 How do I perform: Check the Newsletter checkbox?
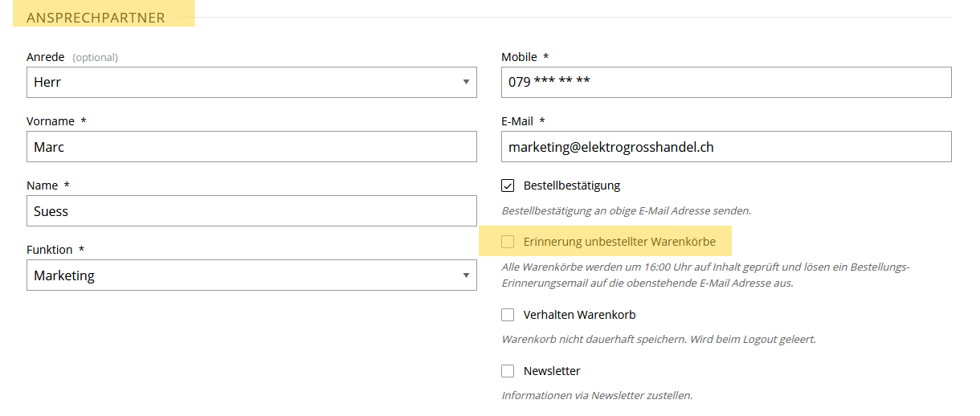(508, 371)
